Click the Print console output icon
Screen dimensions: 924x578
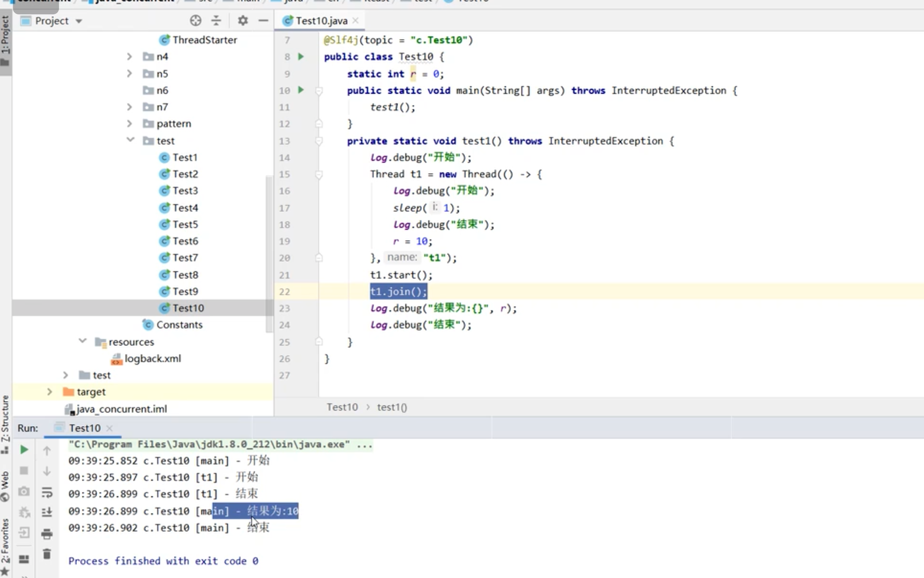(x=47, y=534)
